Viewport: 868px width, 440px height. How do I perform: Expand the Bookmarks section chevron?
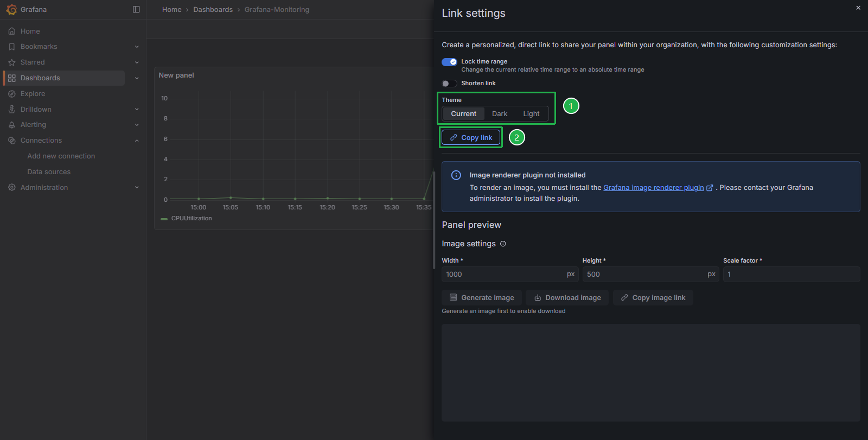pyautogui.click(x=137, y=47)
